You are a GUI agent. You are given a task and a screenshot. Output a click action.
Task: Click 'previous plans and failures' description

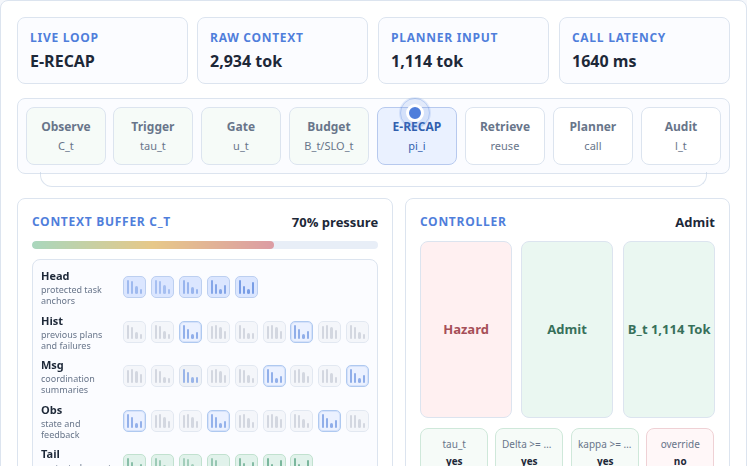71,340
